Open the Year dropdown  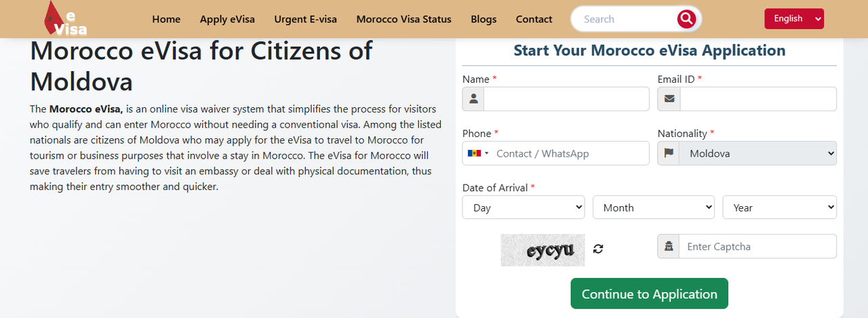click(780, 207)
